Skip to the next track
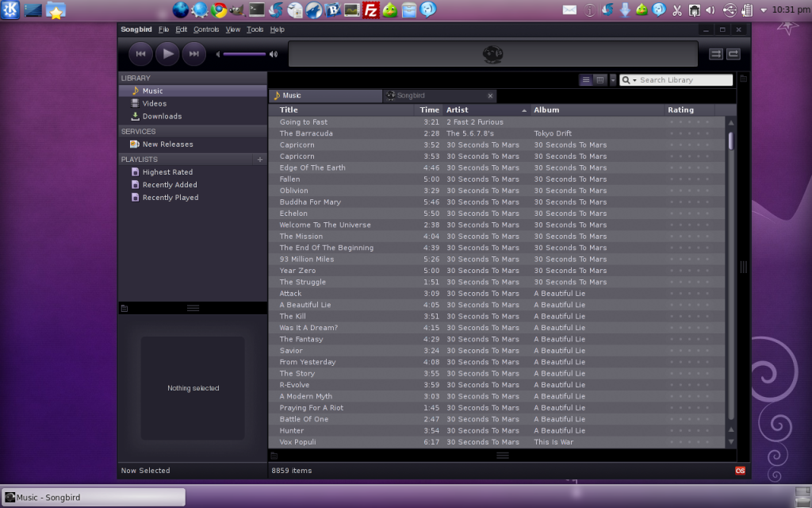The image size is (812, 508). [193, 54]
